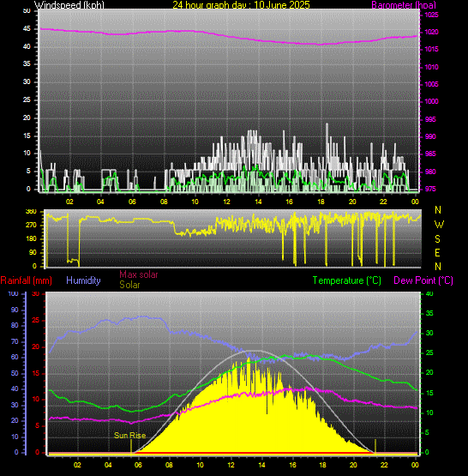The height and width of the screenshot is (476, 468).
Task: Click barometer value 975 on right axis
Action: pyautogui.click(x=430, y=189)
